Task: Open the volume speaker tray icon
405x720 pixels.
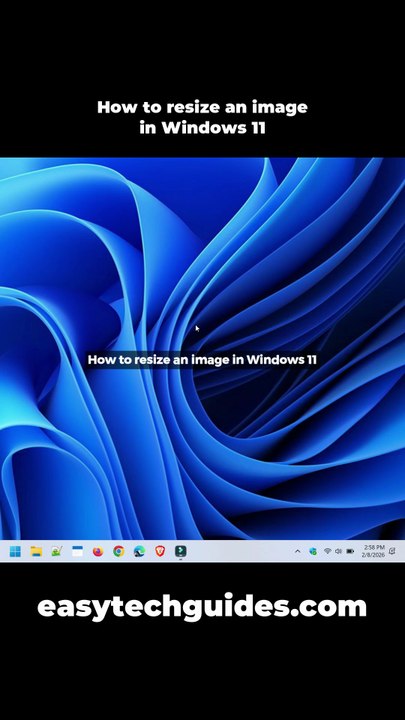Action: point(338,551)
